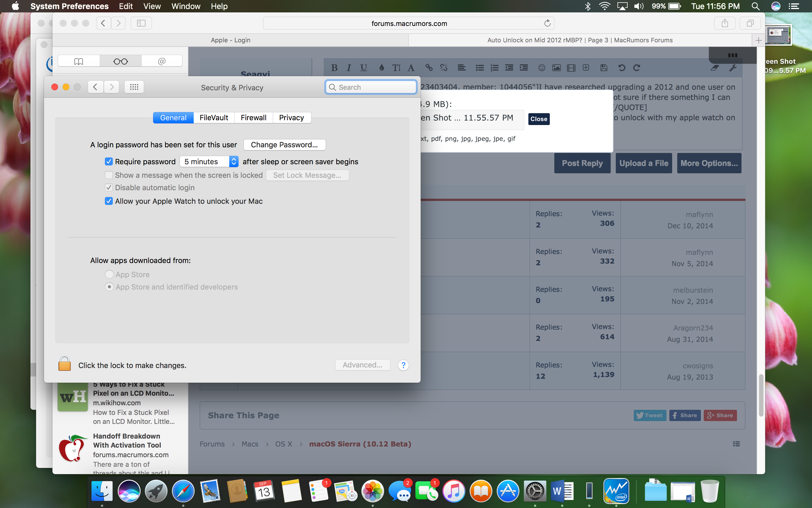Open the Window menu in menu bar
Image resolution: width=812 pixels, height=508 pixels.
pos(186,6)
